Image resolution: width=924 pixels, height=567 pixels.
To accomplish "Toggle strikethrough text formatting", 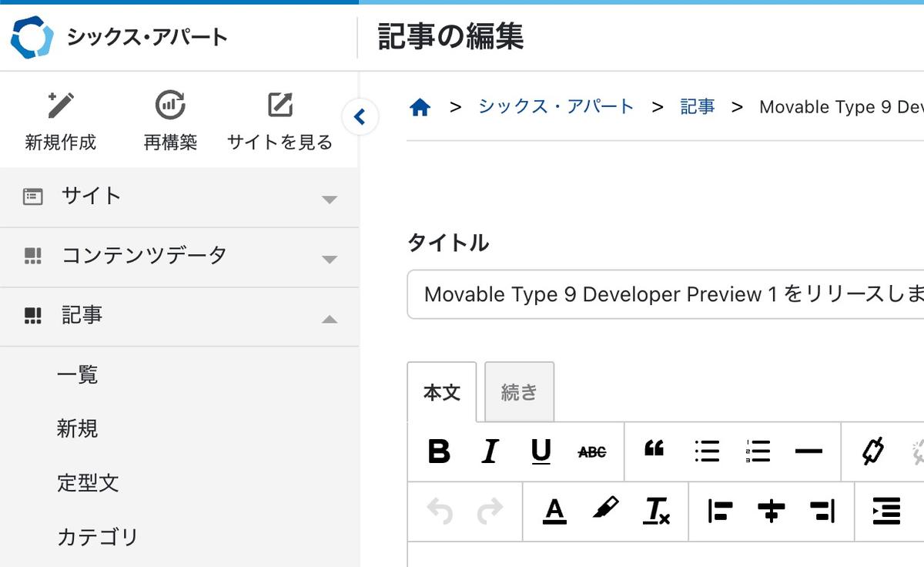I will pos(591,452).
